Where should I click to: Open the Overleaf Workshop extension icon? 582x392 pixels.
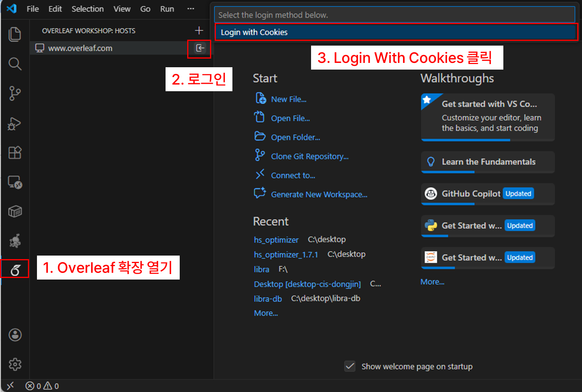tap(15, 270)
